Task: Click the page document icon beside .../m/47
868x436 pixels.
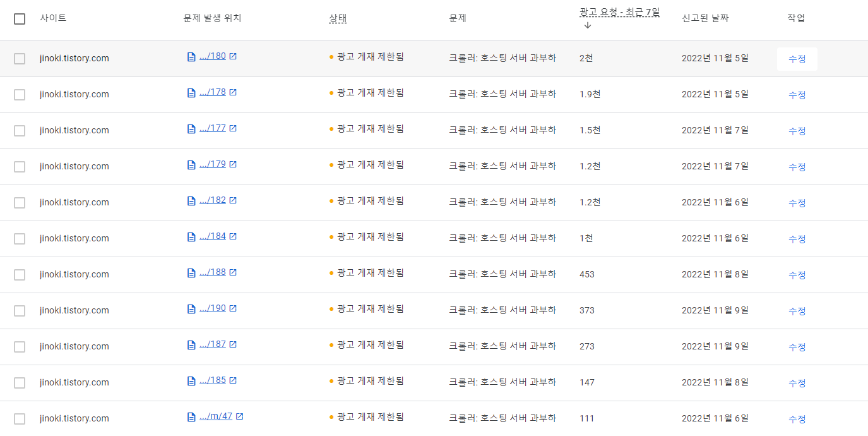Action: point(191,417)
